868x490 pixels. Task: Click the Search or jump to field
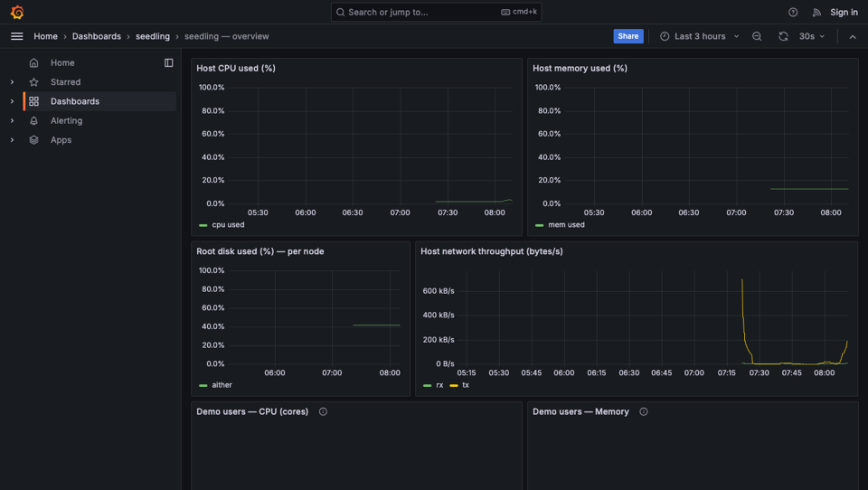[436, 12]
